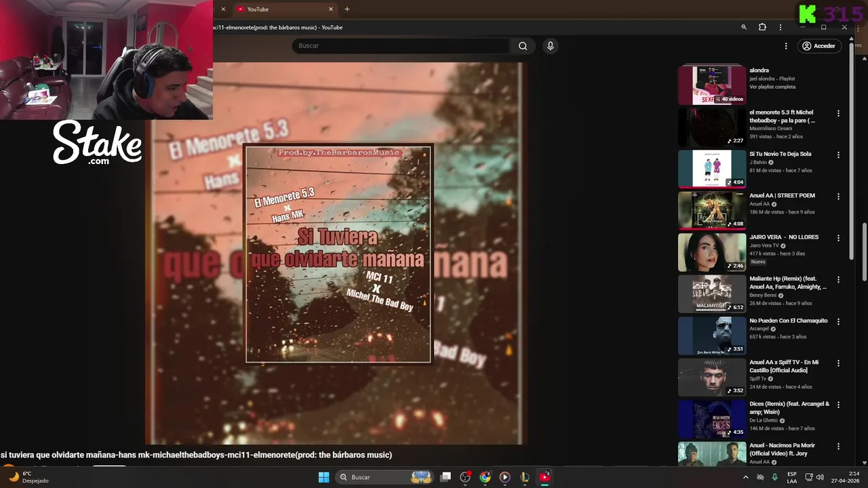Viewport: 868px width, 488px height.
Task: Open options for Si Tu Novio Te Deja Sola
Action: tap(838, 155)
